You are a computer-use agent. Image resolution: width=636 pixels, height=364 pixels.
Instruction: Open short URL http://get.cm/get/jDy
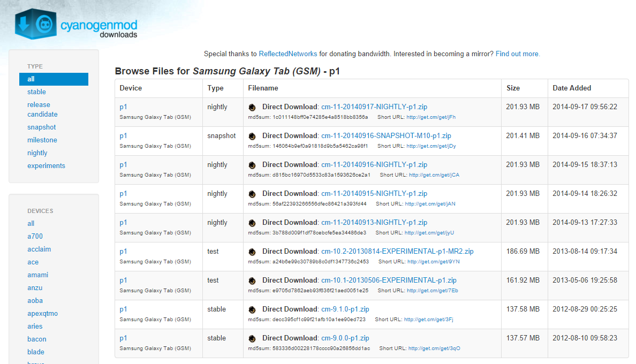click(431, 146)
